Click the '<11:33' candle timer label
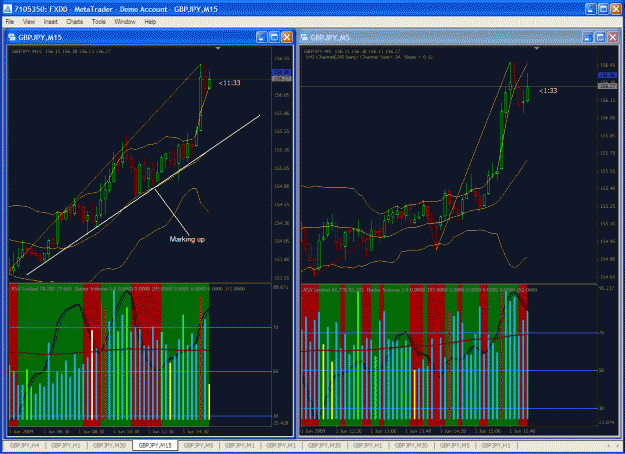The width and height of the screenshot is (625, 454). pos(230,83)
